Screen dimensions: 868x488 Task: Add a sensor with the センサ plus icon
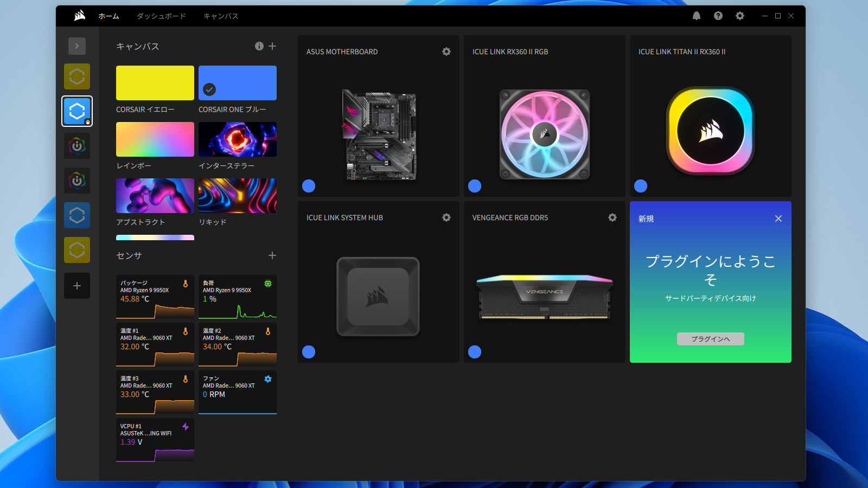click(272, 255)
